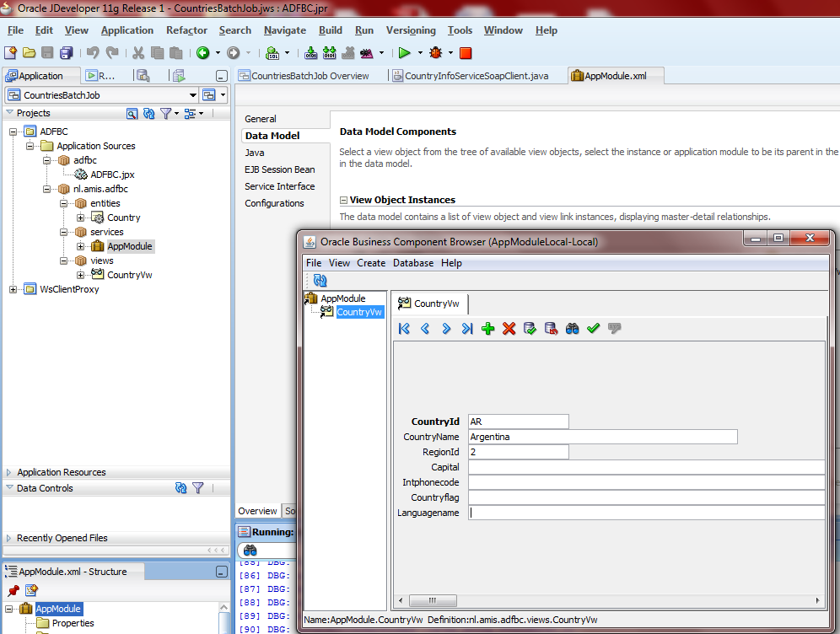The height and width of the screenshot is (634, 840).
Task: Start debugging with the bug icon
Action: click(435, 52)
